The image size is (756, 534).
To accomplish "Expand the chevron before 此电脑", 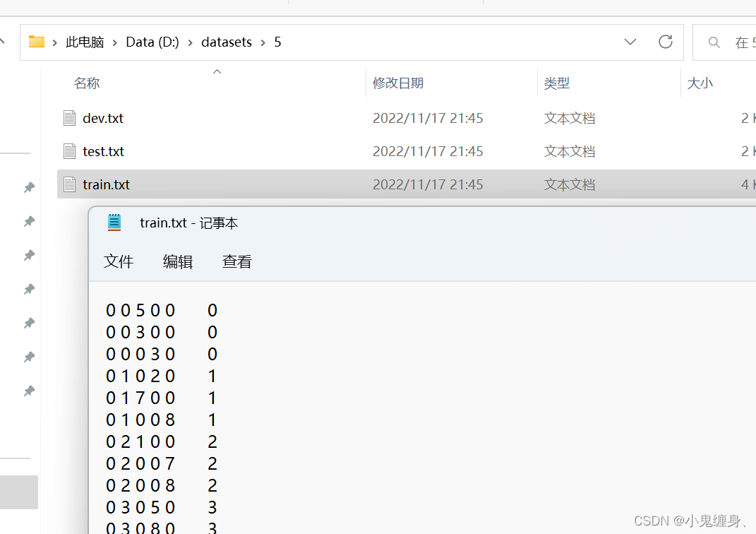I will (x=55, y=43).
